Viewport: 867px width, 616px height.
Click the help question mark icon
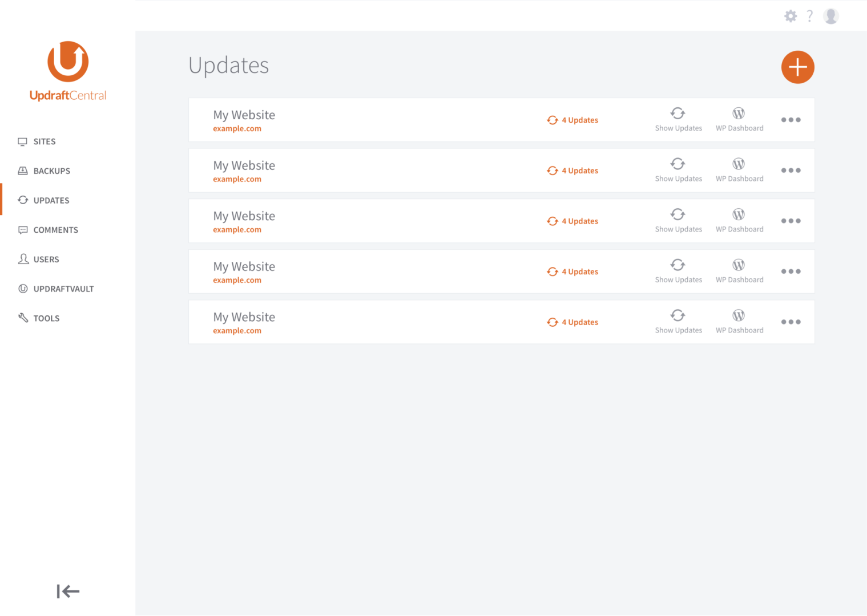click(809, 16)
